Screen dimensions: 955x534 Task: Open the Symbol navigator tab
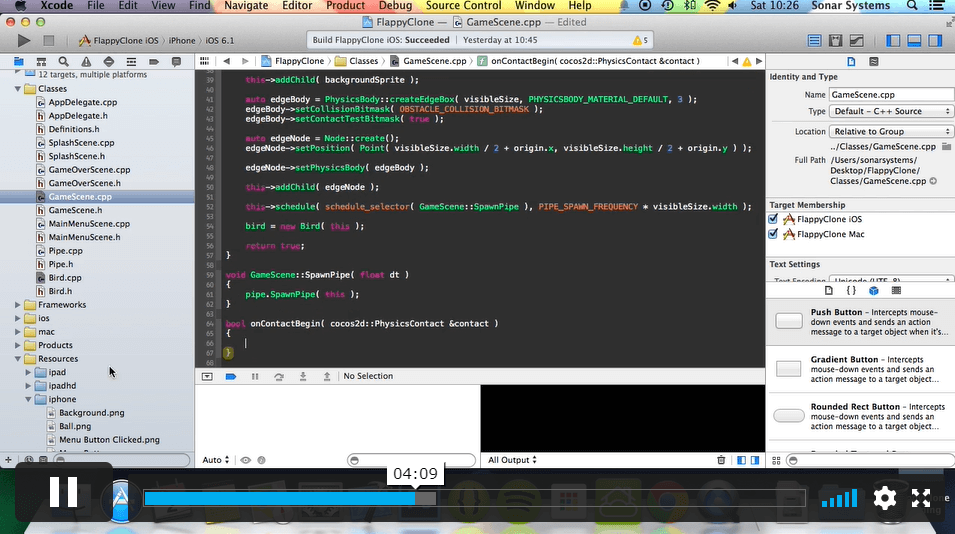(41, 61)
